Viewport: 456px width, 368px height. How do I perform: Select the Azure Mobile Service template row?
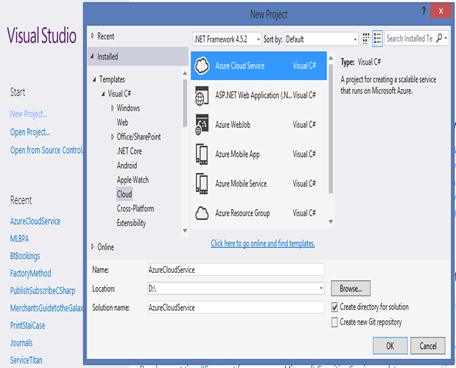click(259, 183)
